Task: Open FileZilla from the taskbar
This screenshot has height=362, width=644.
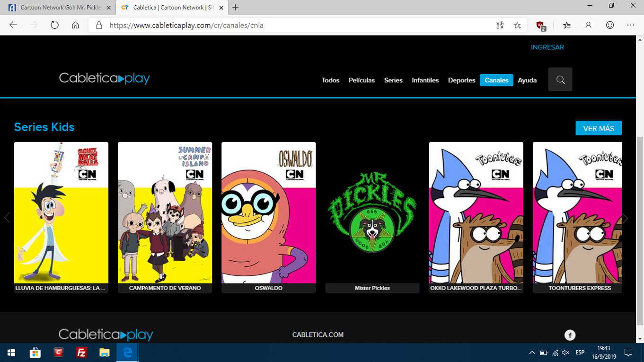Action: click(81, 353)
